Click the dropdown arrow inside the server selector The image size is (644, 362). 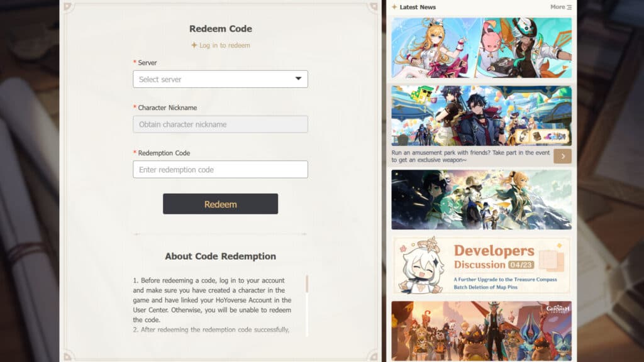tap(298, 79)
